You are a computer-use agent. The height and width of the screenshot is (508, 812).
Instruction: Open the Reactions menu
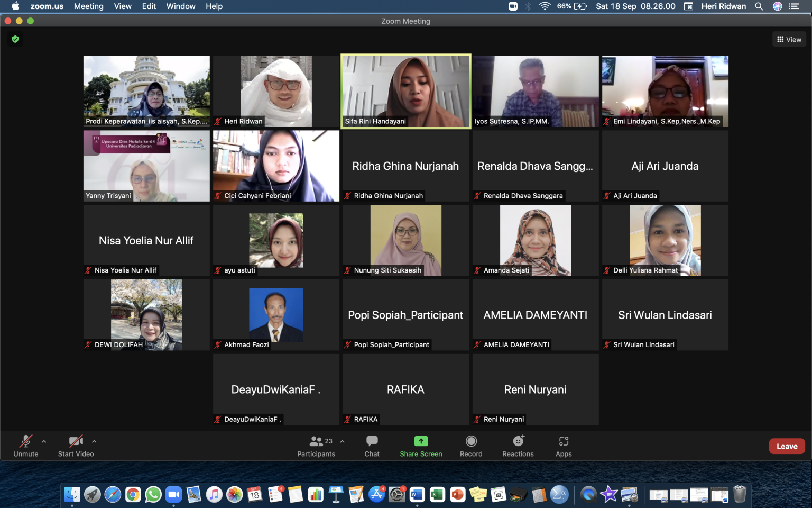pyautogui.click(x=518, y=446)
